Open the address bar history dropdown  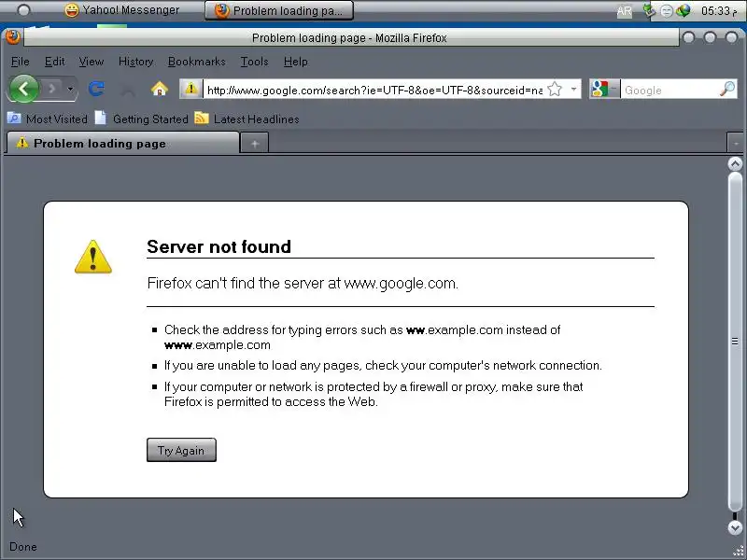tap(573, 89)
